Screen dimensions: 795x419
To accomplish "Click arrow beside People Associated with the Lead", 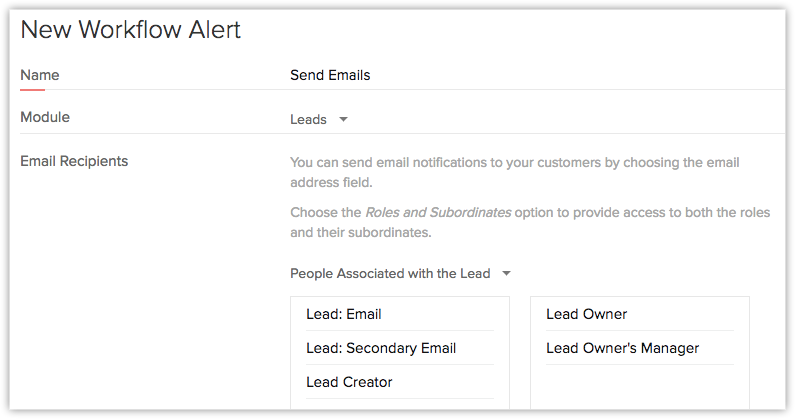I will point(506,273).
